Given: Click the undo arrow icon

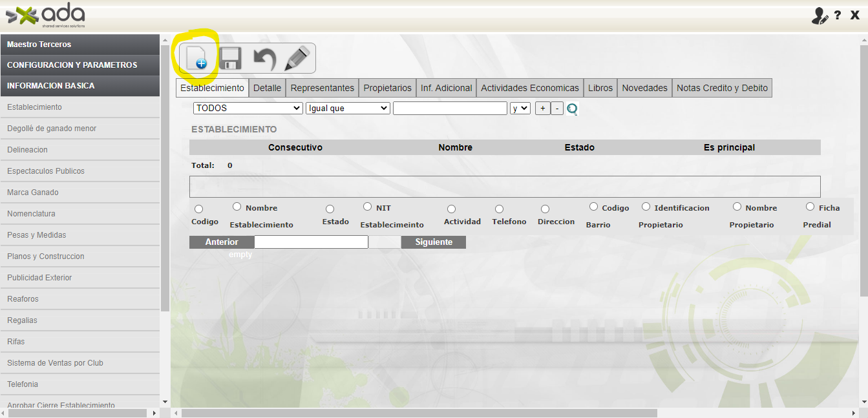Looking at the screenshot, I should 264,59.
